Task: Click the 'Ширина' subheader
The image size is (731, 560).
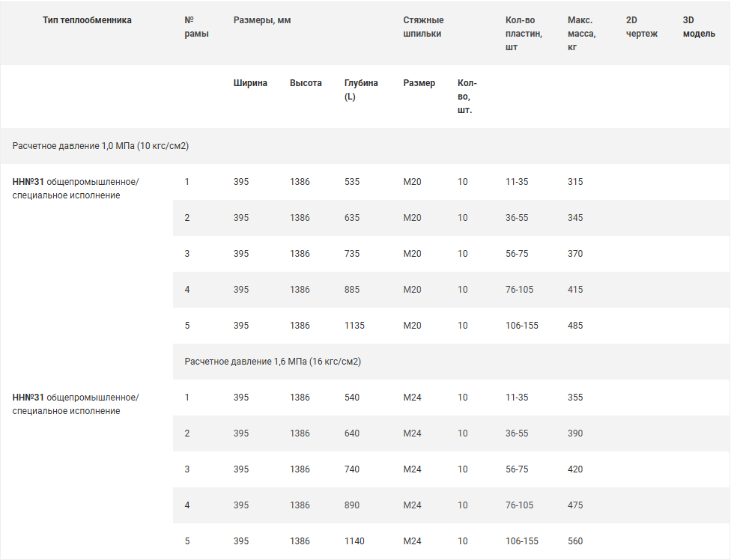Action: [250, 83]
